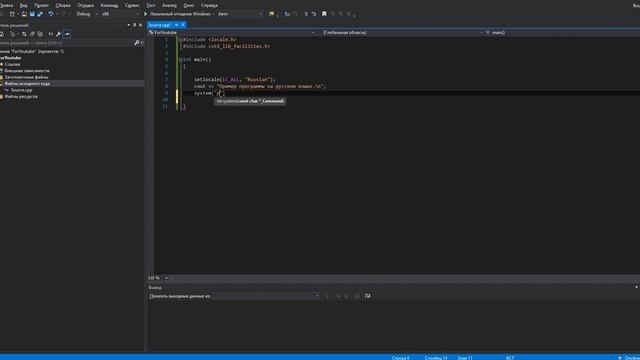Pin the Solution Explorer panel
Screen dimensions: 640x360
point(135,25)
